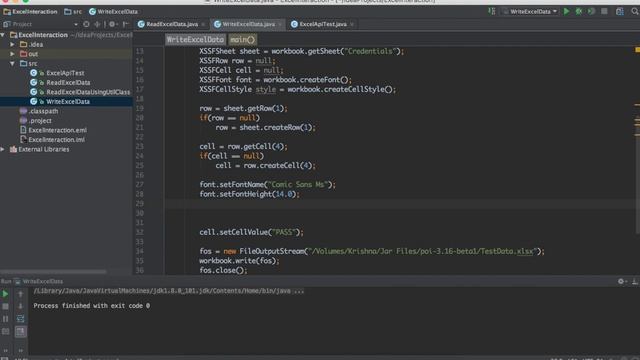Pause output in the Run panel

[5, 319]
